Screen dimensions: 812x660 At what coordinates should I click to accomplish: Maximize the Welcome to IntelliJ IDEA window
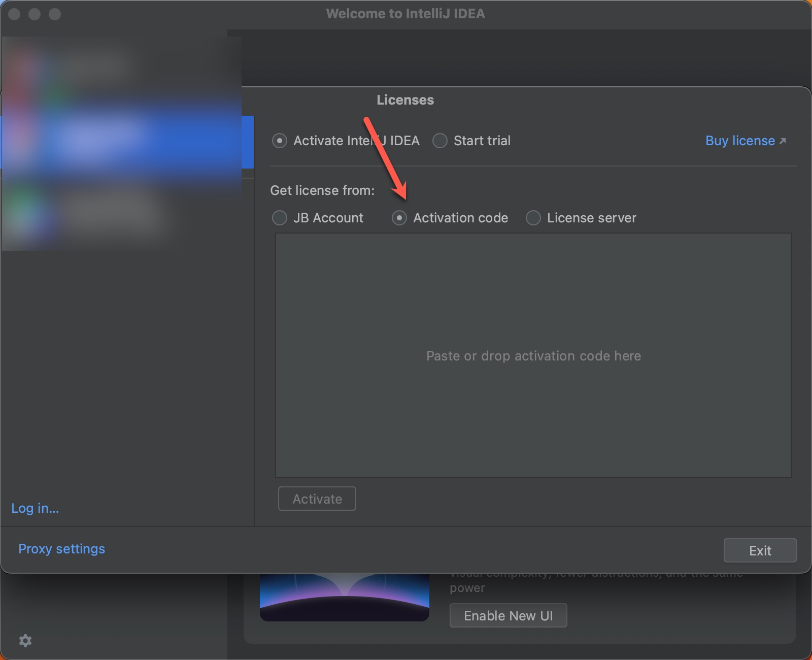[x=55, y=14]
